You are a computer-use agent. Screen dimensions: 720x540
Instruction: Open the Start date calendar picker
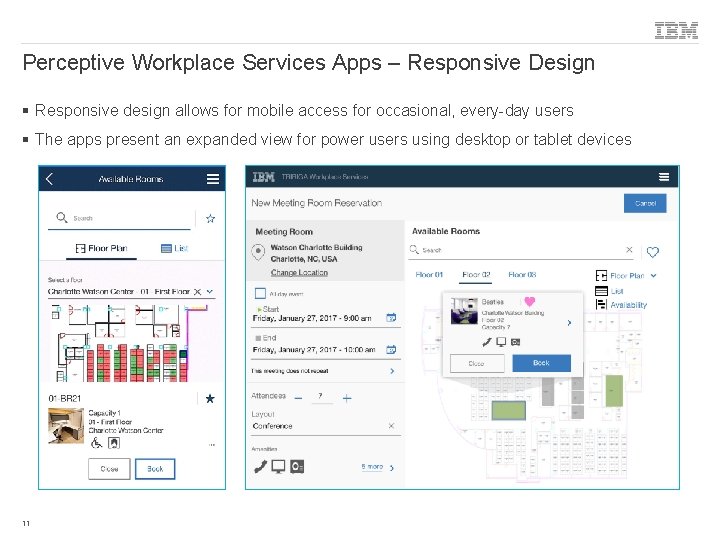coord(391,318)
